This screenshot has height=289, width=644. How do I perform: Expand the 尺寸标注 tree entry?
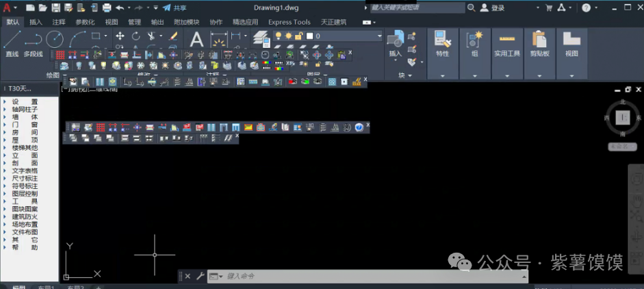click(24, 178)
